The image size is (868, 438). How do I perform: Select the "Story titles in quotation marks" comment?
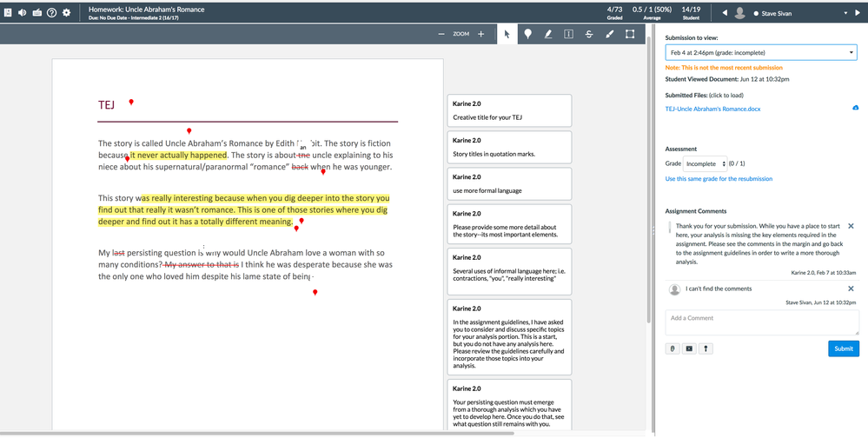tap(509, 147)
